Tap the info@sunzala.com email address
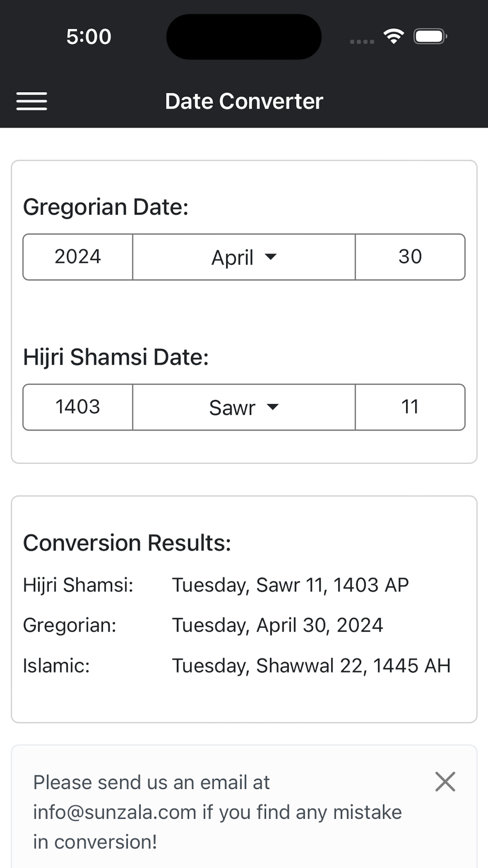Image resolution: width=488 pixels, height=868 pixels. (x=115, y=812)
